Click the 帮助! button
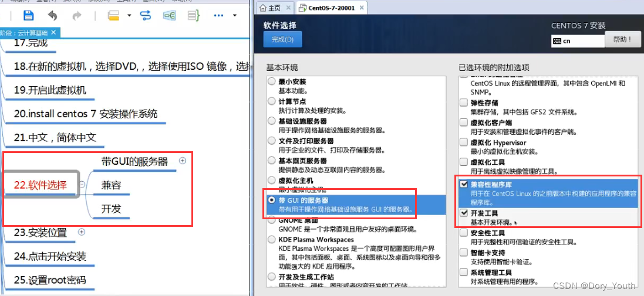 623,39
